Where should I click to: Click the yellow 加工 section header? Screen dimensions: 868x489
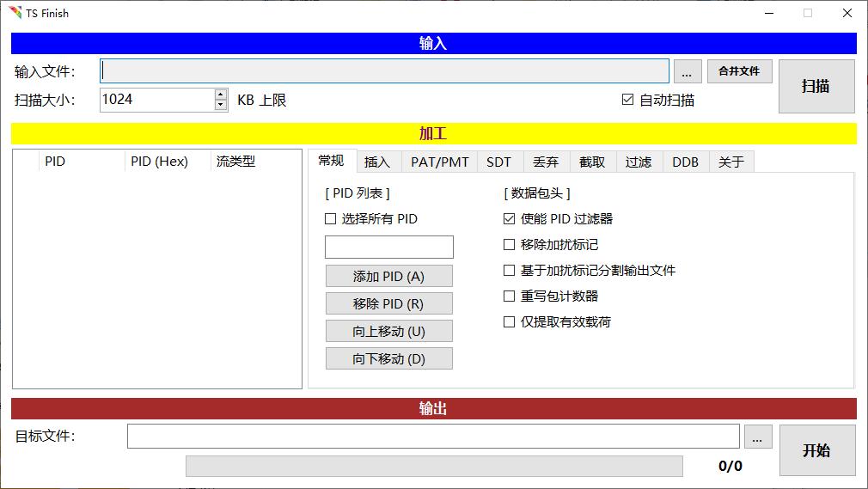tap(433, 133)
